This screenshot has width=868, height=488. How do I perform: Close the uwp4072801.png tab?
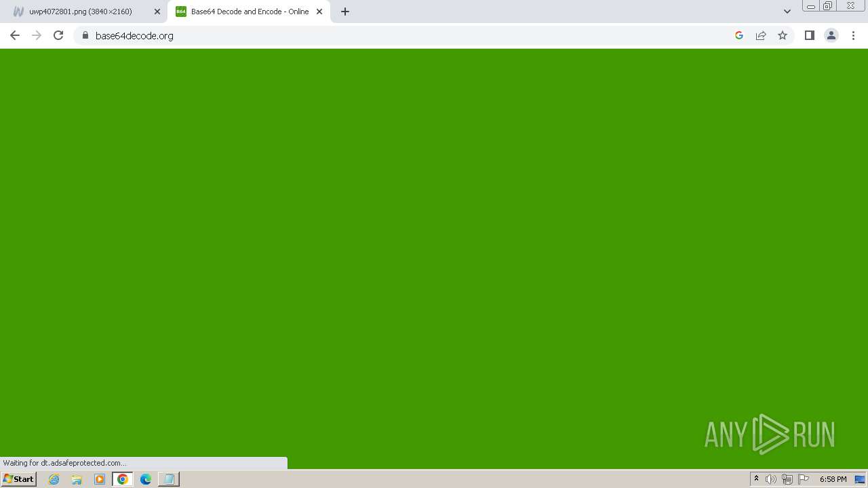[x=157, y=12]
